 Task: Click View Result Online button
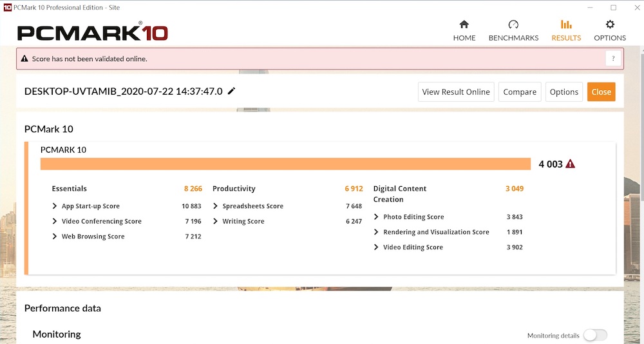pyautogui.click(x=456, y=92)
